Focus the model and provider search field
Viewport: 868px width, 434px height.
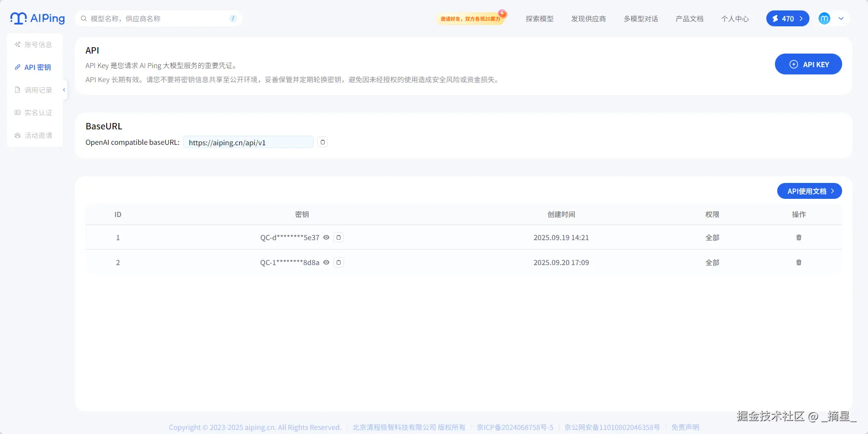(x=158, y=19)
